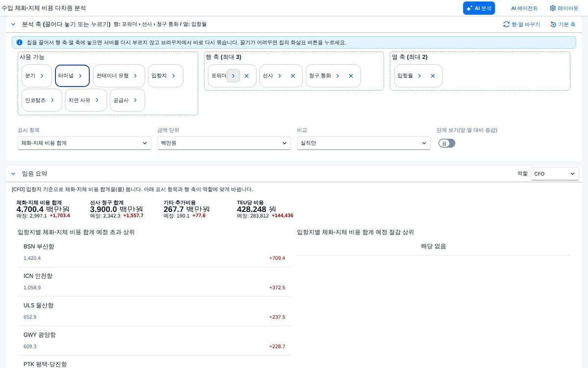This screenshot has height=368, width=588.
Task: Open 레이아웃 settings with gear icon
Action: 564,8
